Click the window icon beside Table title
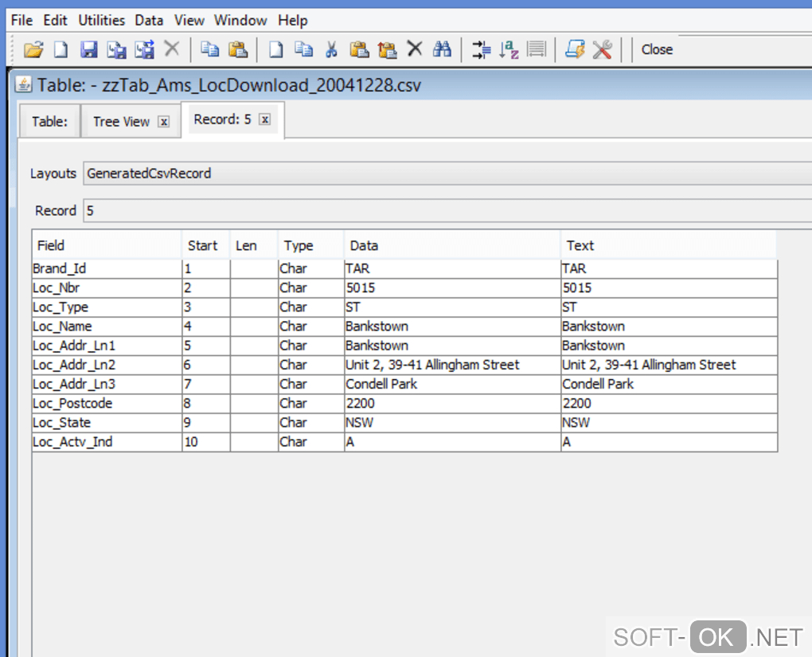Viewport: 812px width, 657px height. tap(23, 84)
